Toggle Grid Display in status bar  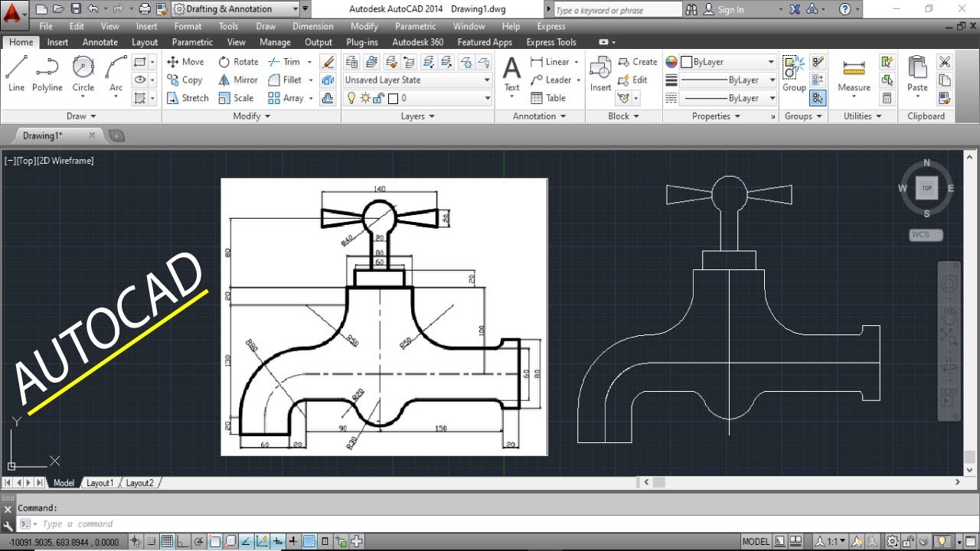point(167,541)
